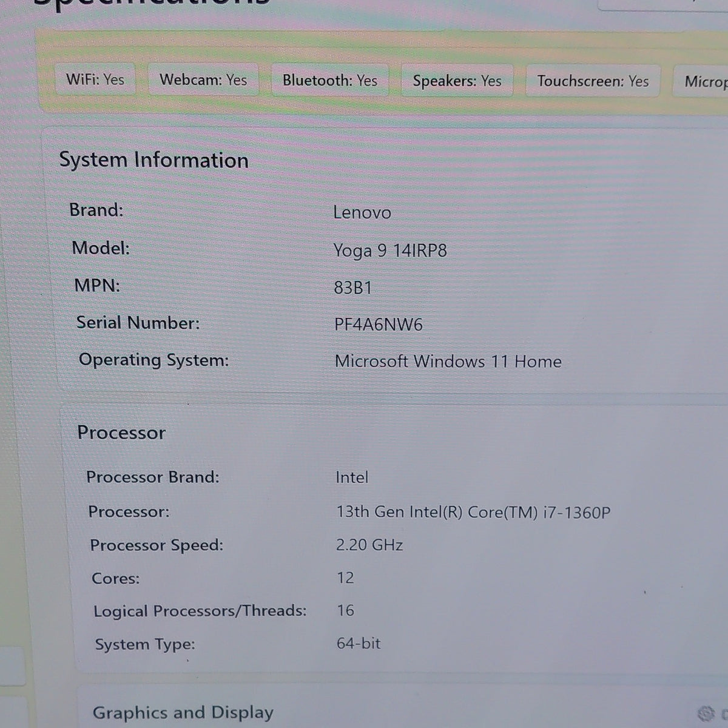Click the Touchscreen: Yes badge
Screen dimensions: 728x728
pyautogui.click(x=593, y=81)
